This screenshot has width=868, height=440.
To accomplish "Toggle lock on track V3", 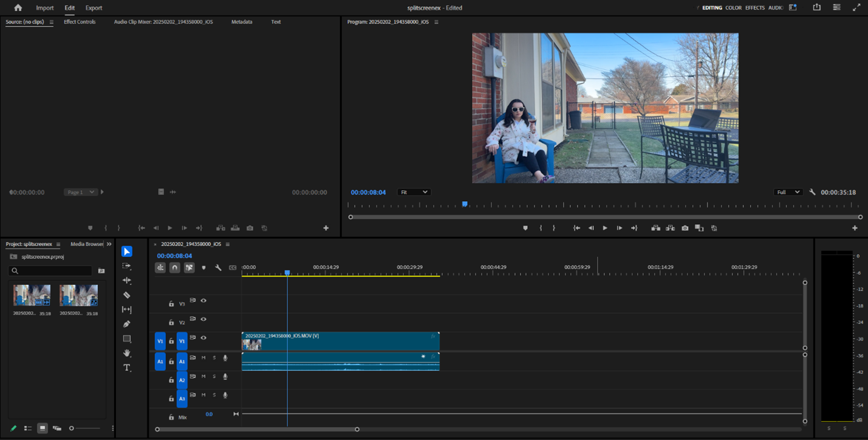I will 171,304.
